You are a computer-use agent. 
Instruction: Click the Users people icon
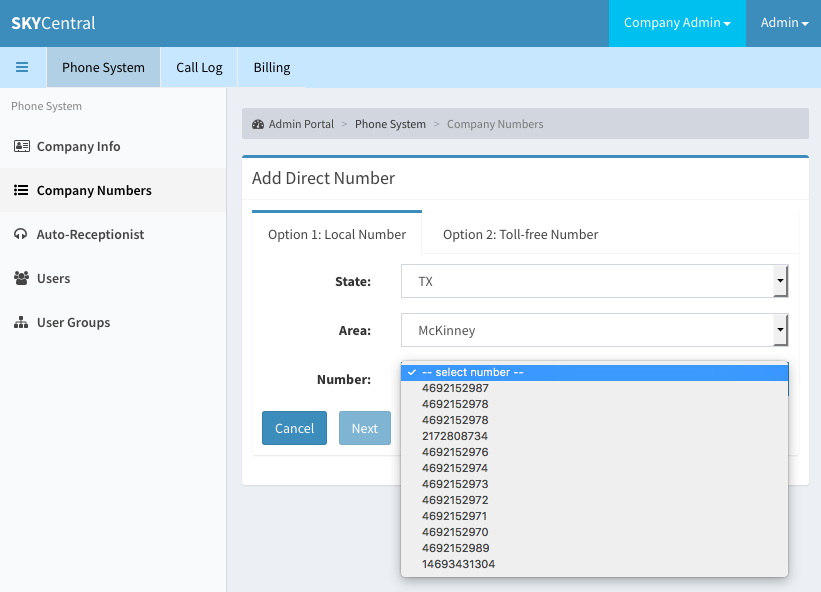click(x=21, y=278)
